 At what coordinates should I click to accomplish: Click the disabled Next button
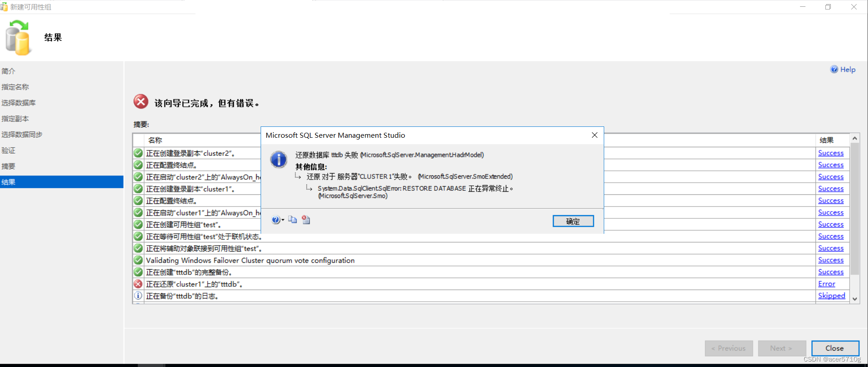[782, 348]
